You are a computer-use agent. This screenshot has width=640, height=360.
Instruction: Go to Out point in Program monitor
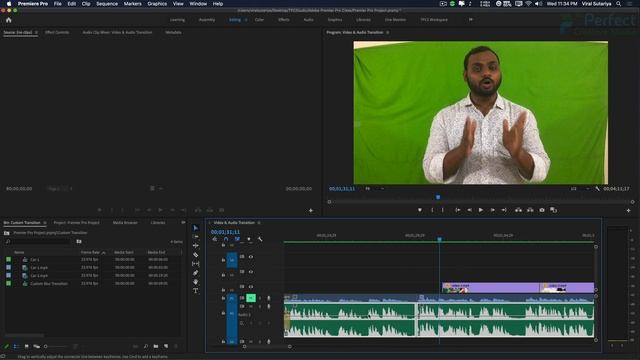[504, 210]
